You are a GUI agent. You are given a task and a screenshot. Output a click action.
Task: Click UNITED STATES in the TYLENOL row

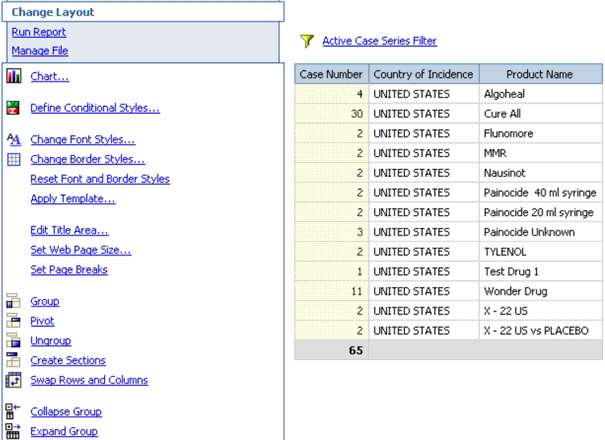point(424,252)
